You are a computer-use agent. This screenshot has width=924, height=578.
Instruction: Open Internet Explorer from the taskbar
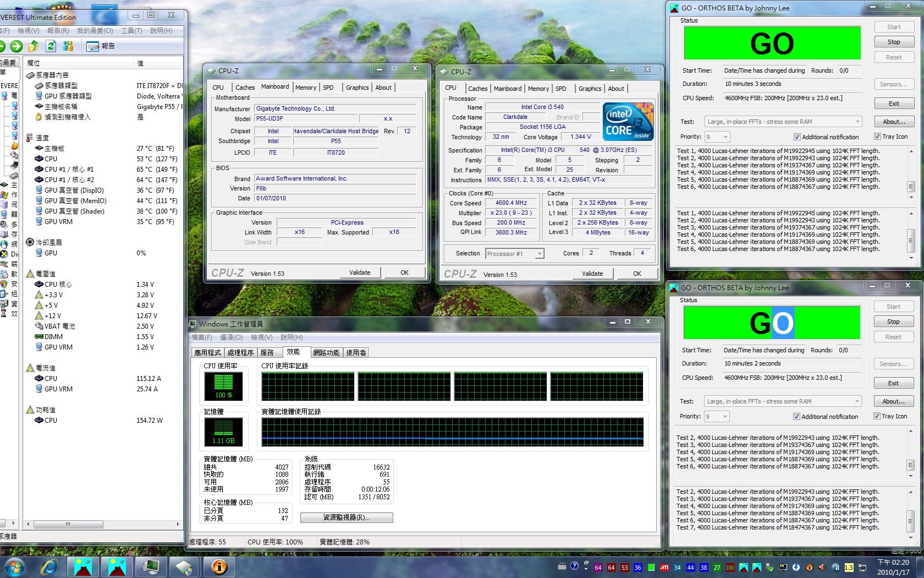(x=50, y=566)
